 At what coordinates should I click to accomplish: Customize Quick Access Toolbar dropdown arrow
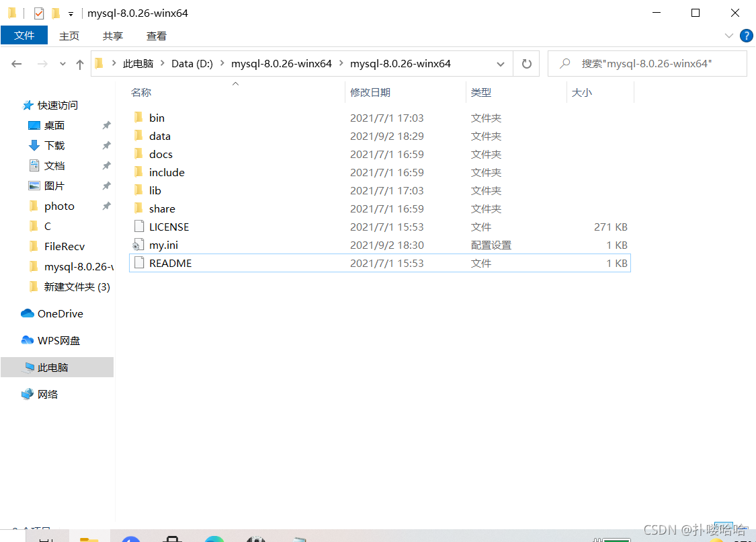tap(71, 13)
